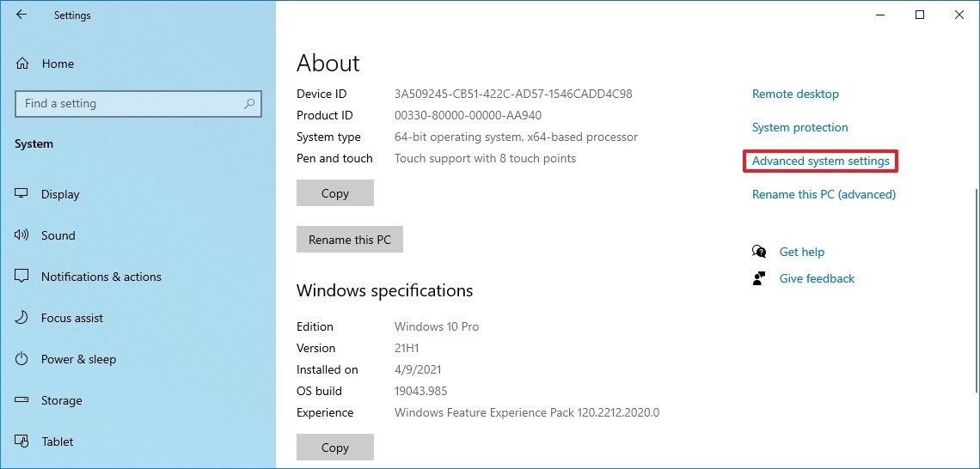Open the Display settings page
Viewport: 980px width, 469px height.
click(x=60, y=194)
